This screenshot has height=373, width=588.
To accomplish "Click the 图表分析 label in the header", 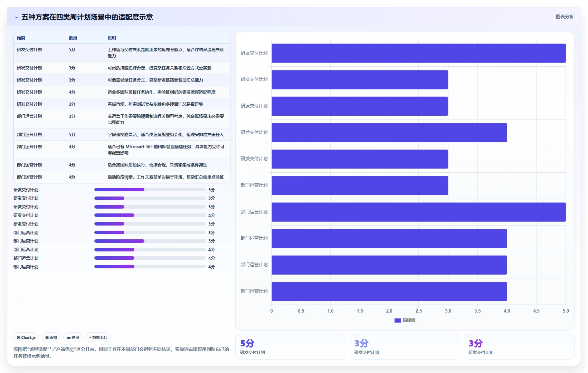I will [565, 17].
